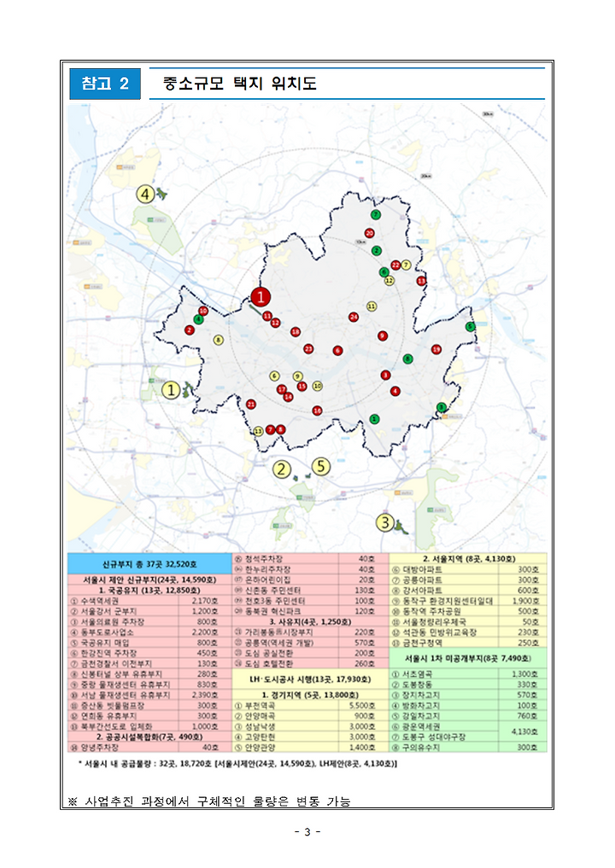The height and width of the screenshot is (868, 615).
Task: Select the red marker numbered 24
Action: coord(354,317)
